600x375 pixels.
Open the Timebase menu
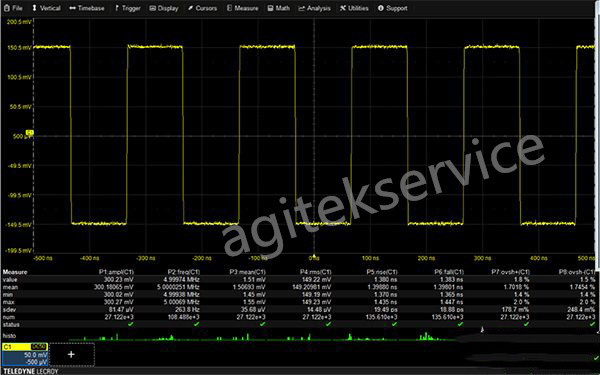coord(87,8)
